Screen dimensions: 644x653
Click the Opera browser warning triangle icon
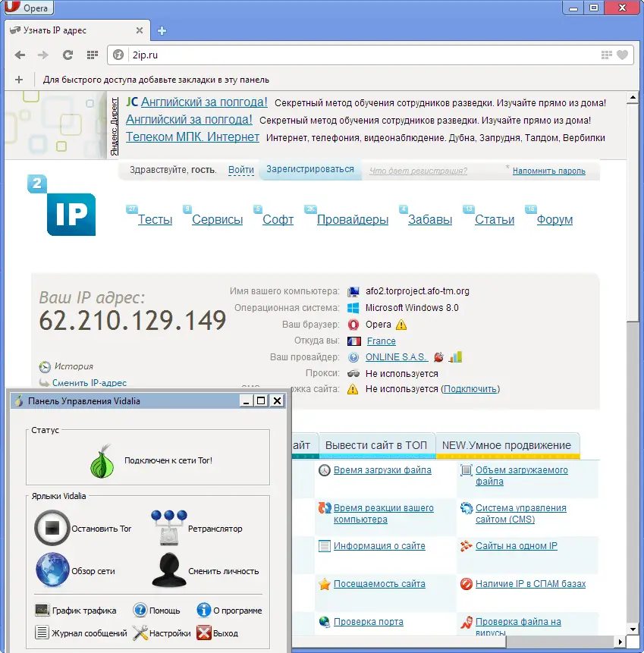coord(401,325)
